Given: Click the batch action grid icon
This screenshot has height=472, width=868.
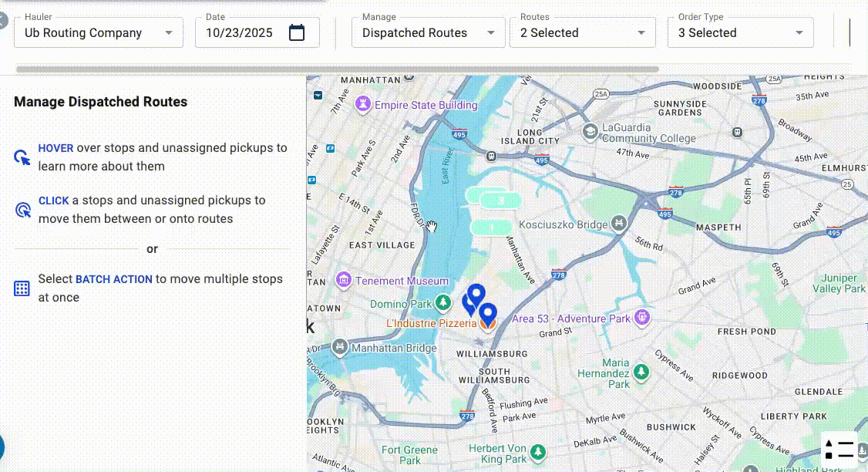Looking at the screenshot, I should tap(22, 288).
